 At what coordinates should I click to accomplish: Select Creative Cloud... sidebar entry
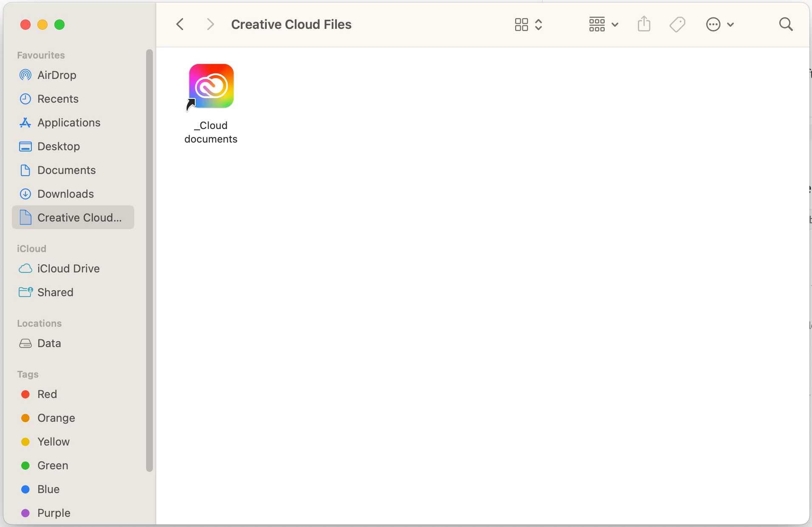[73, 218]
